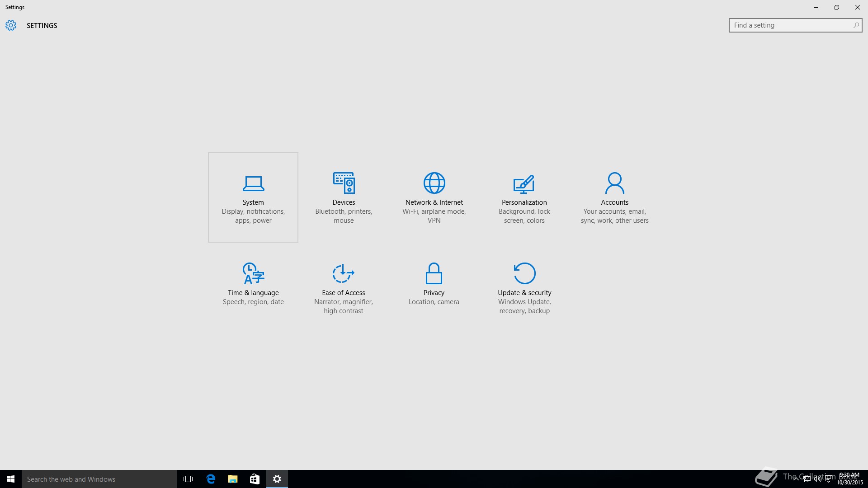Click the taskbar clock and date
Screen dimensions: 868x488
click(x=849, y=479)
